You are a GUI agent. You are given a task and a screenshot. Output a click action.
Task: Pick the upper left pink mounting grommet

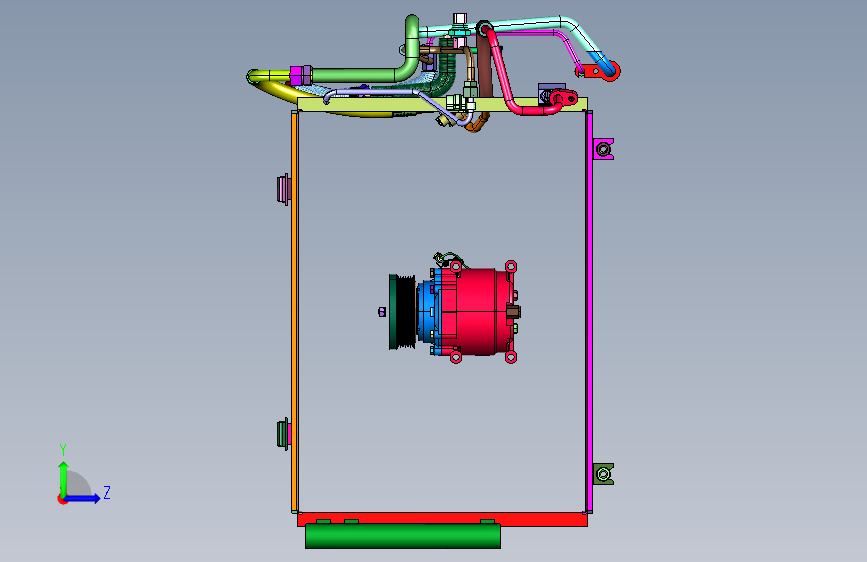284,189
